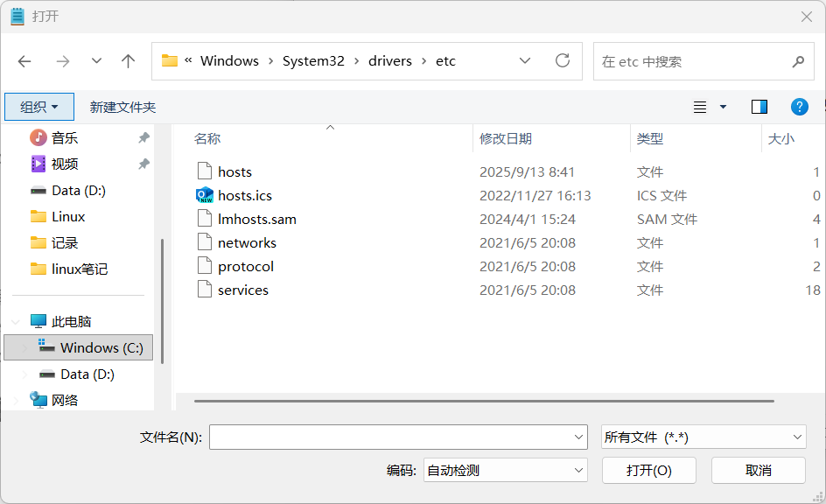Sort by 修改日期 column header
826x504 pixels.
click(x=505, y=138)
